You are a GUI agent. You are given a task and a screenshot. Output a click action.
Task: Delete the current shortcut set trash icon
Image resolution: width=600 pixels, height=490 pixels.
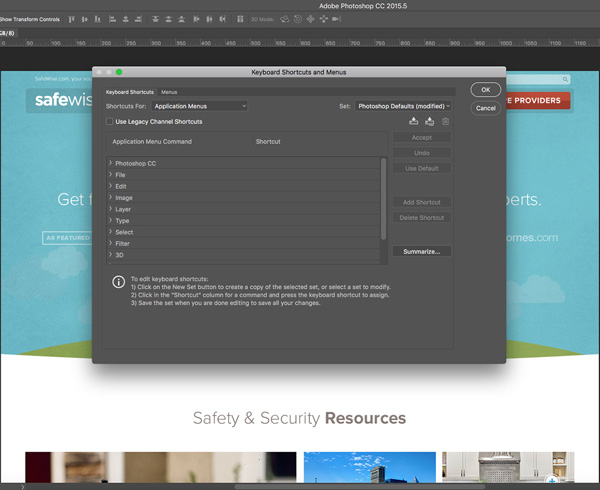tap(445, 122)
